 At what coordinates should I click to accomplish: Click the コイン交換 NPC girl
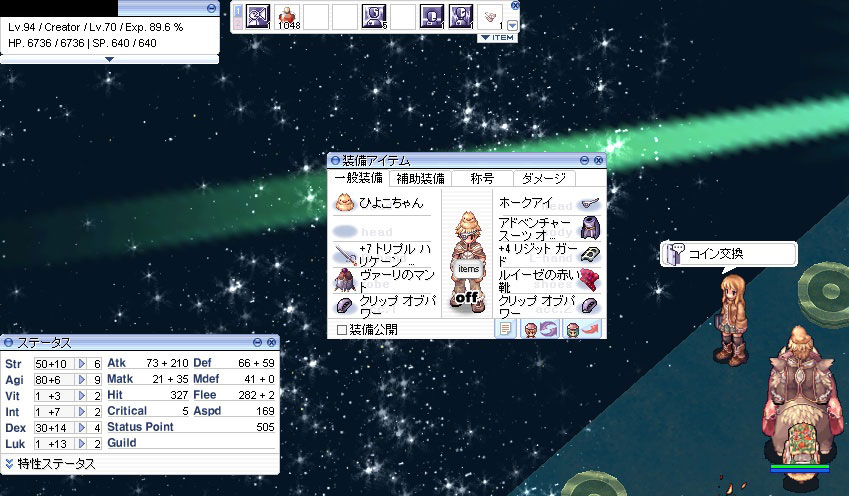(732, 319)
